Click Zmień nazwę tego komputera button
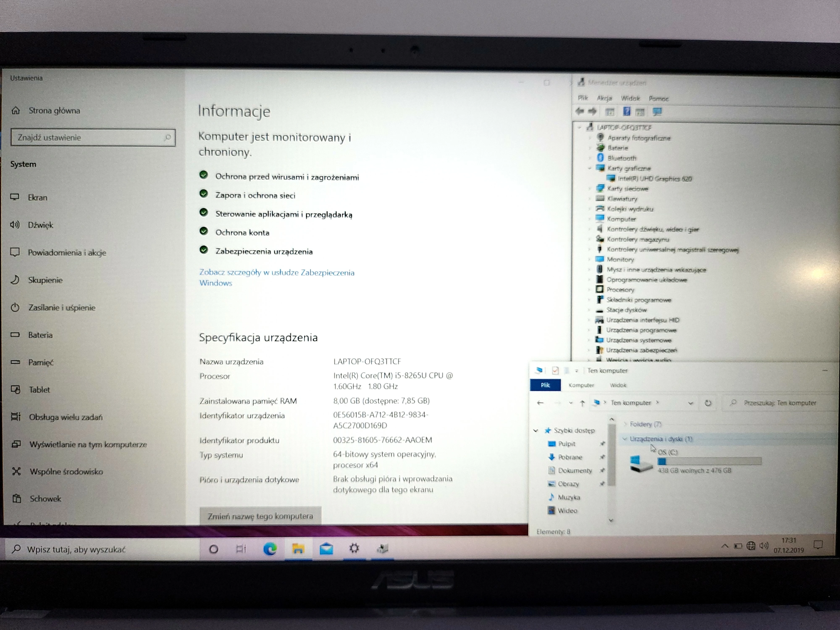 pos(261,516)
